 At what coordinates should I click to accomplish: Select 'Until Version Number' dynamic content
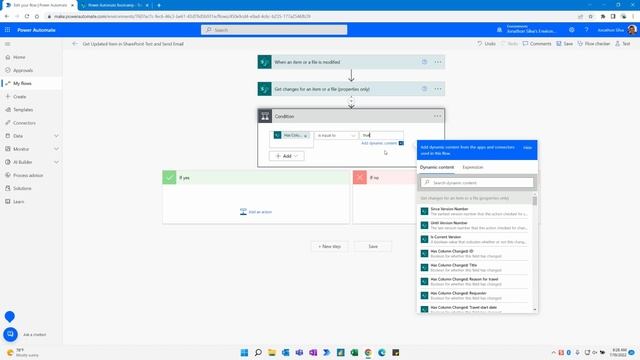pyautogui.click(x=474, y=225)
